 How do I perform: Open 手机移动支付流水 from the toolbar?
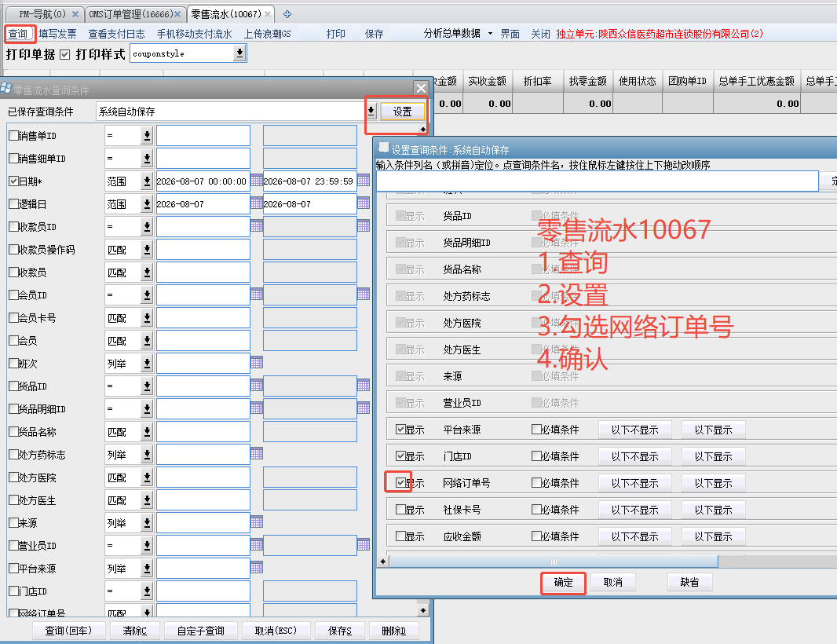194,34
